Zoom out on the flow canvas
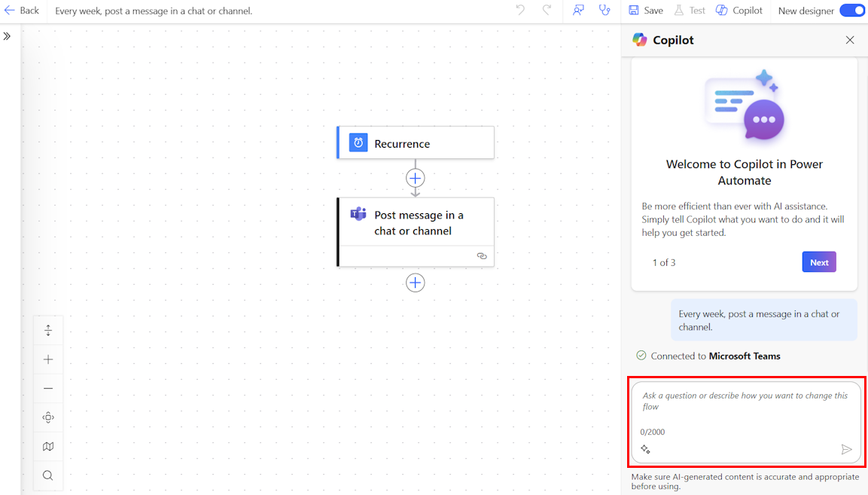This screenshot has width=868, height=495. pos(47,388)
